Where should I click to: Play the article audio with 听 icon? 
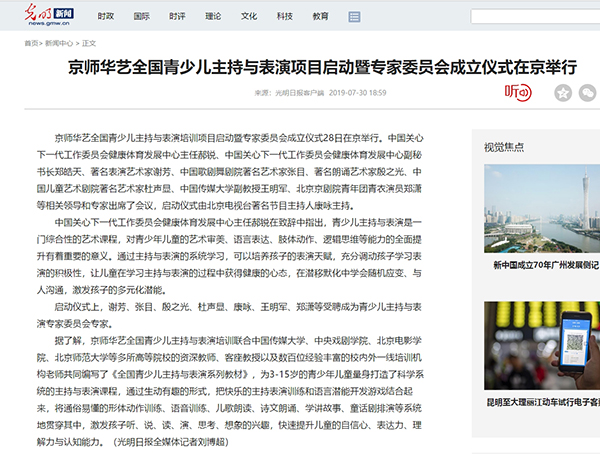click(518, 92)
